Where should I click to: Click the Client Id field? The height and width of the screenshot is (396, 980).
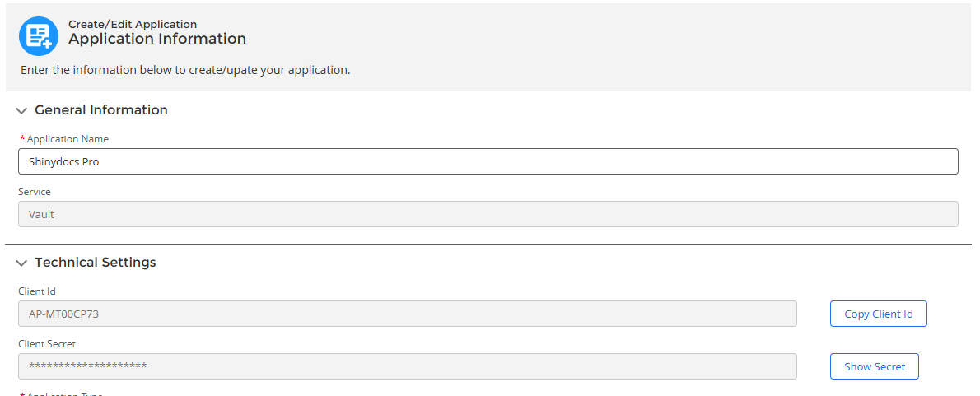[x=407, y=314]
